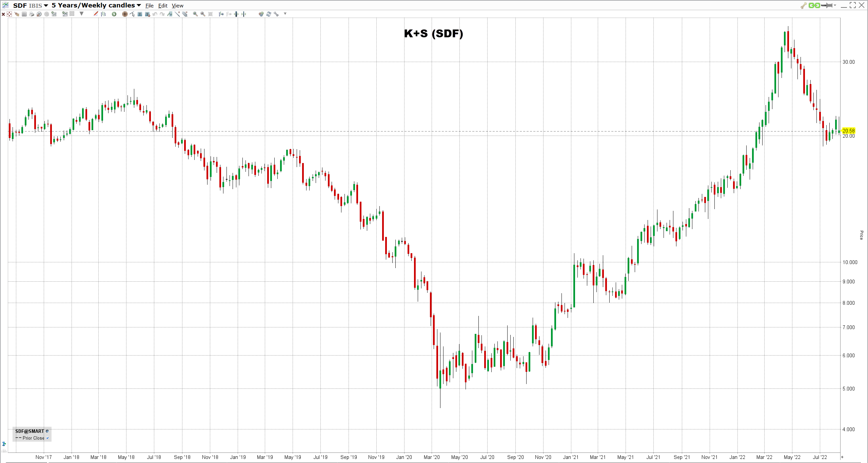The width and height of the screenshot is (868, 463).
Task: Click the colored circles palette icon
Action: pyautogui.click(x=261, y=14)
